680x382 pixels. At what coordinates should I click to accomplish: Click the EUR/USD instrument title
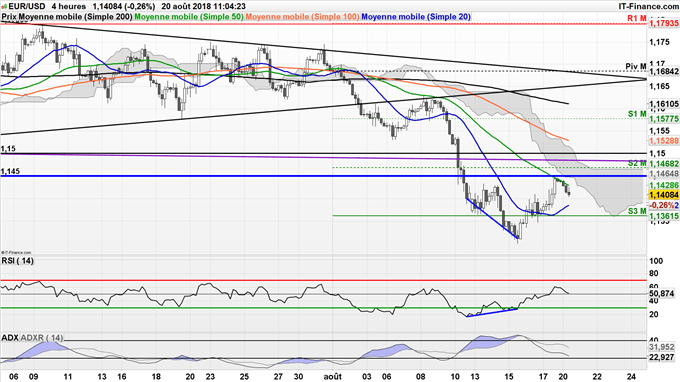(26, 7)
